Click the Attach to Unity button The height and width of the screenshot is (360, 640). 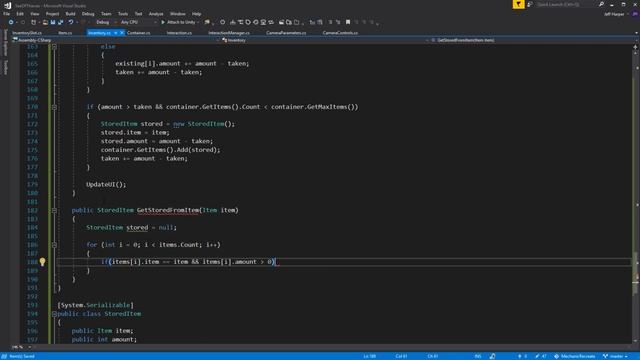pos(178,22)
